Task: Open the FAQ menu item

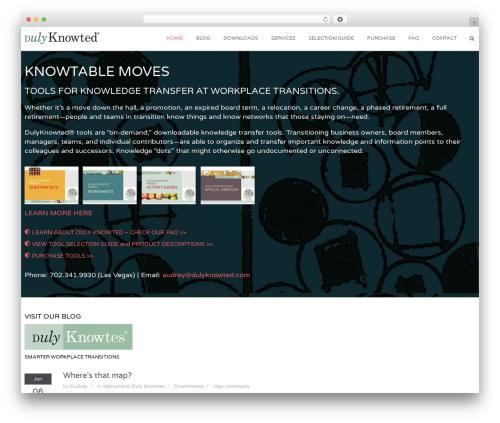Action: coord(413,38)
